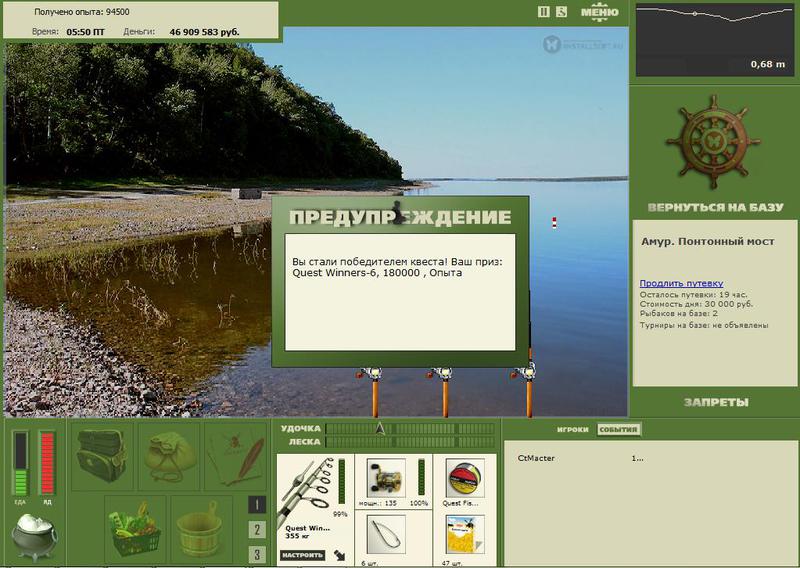Open the ЗАПРЕТЫ restrictions section

[x=716, y=402]
